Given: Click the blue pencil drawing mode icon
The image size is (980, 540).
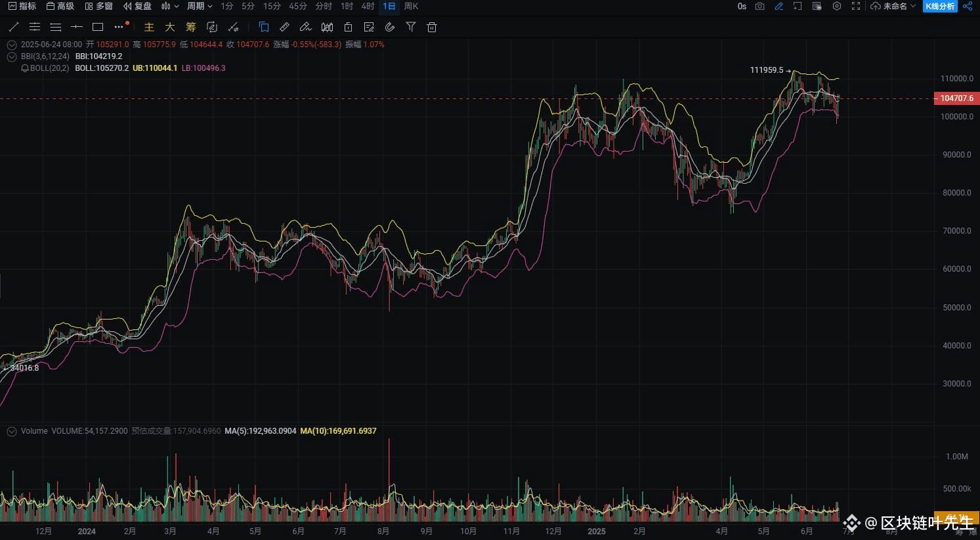Looking at the screenshot, I should [778, 6].
